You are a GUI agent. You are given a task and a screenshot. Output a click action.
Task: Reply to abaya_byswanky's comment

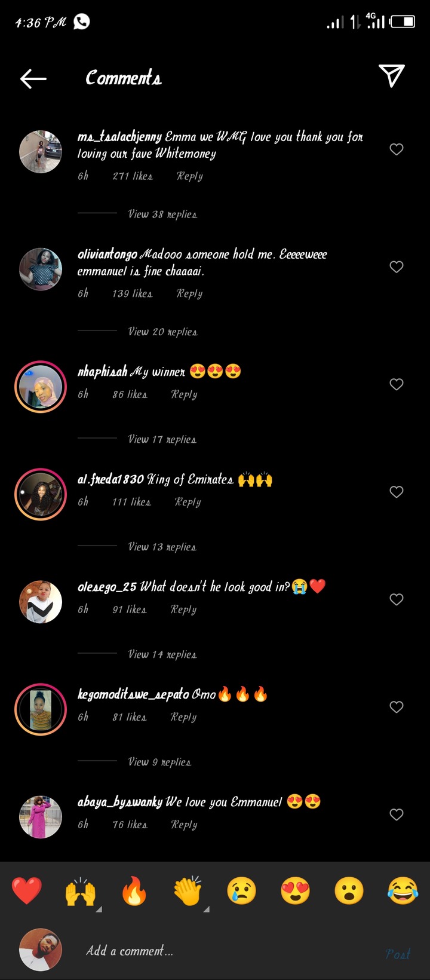tap(184, 825)
